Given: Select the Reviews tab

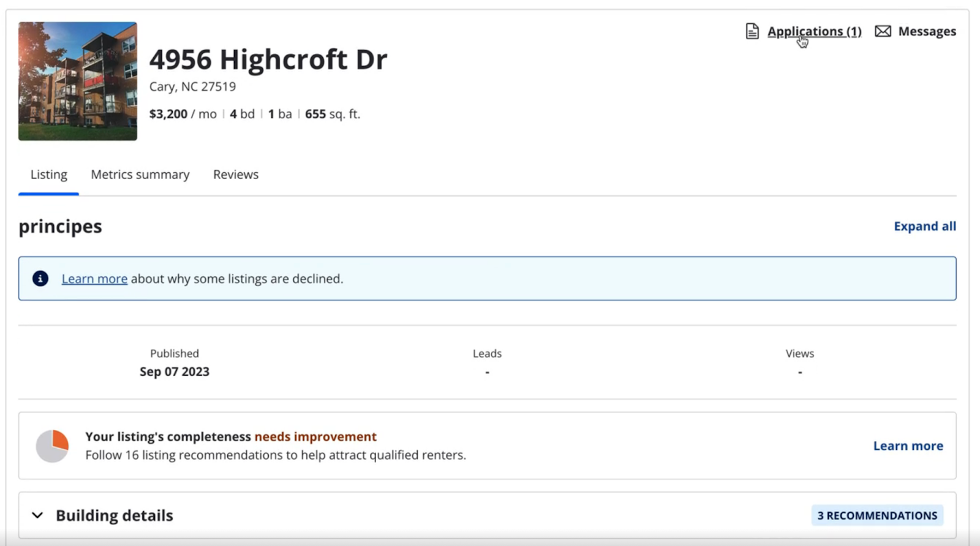Looking at the screenshot, I should [x=236, y=175].
